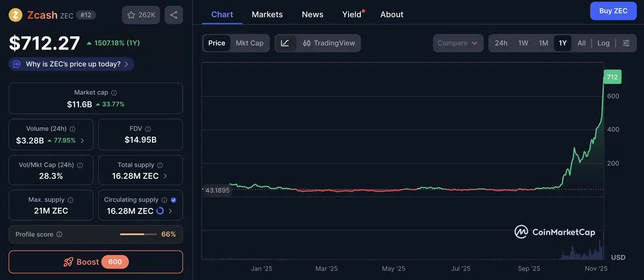
Task: Expand Volume (24h) details chevron
Action: (x=82, y=141)
